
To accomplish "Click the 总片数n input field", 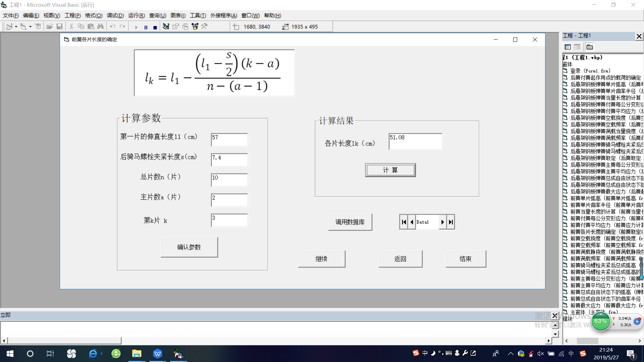I will pyautogui.click(x=229, y=180).
